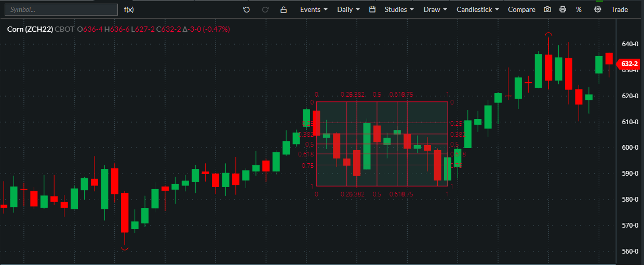This screenshot has height=265, width=644.
Task: Click the (-0.47%) change value
Action: pos(217,29)
